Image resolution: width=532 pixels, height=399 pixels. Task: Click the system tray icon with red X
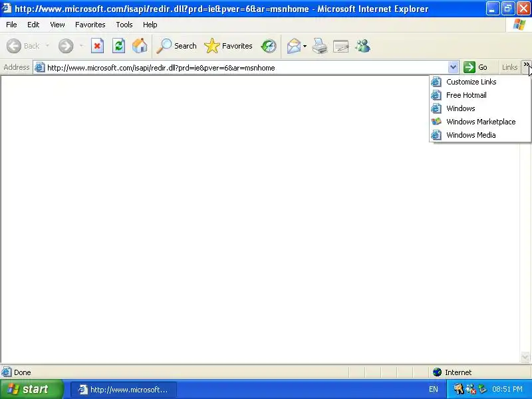(471, 389)
